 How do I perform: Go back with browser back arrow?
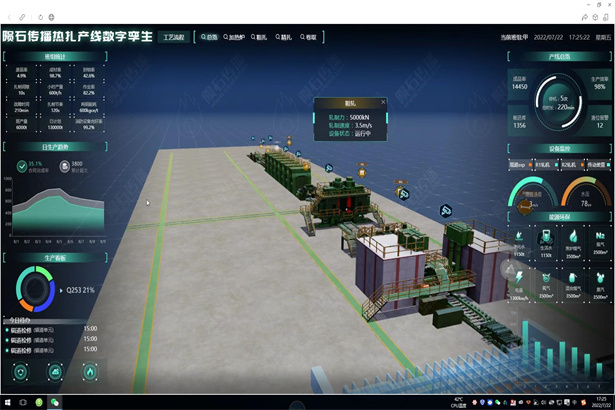point(9,17)
